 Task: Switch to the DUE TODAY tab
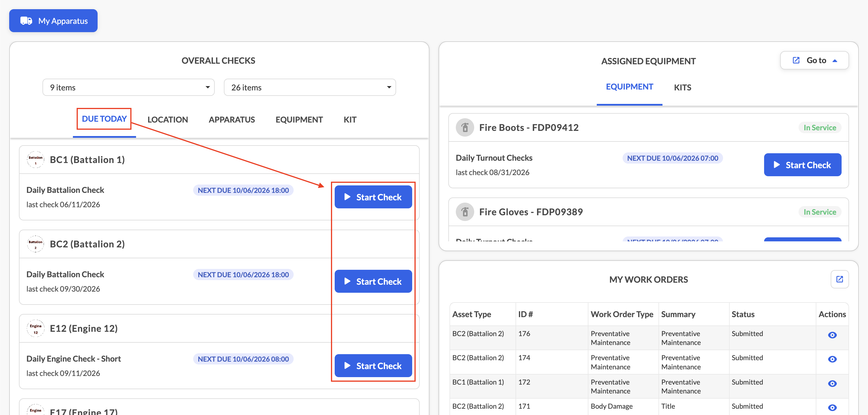(104, 119)
